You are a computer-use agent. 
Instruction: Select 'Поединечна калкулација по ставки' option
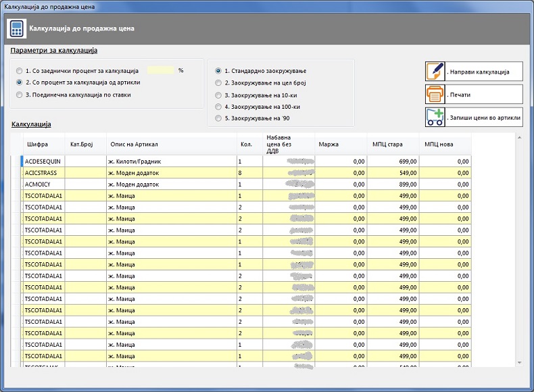tap(19, 95)
